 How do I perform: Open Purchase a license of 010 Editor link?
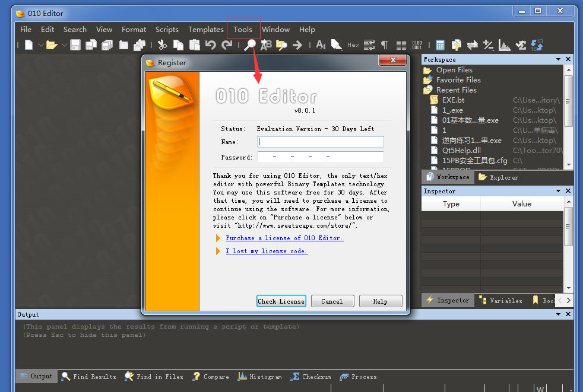[x=284, y=238]
